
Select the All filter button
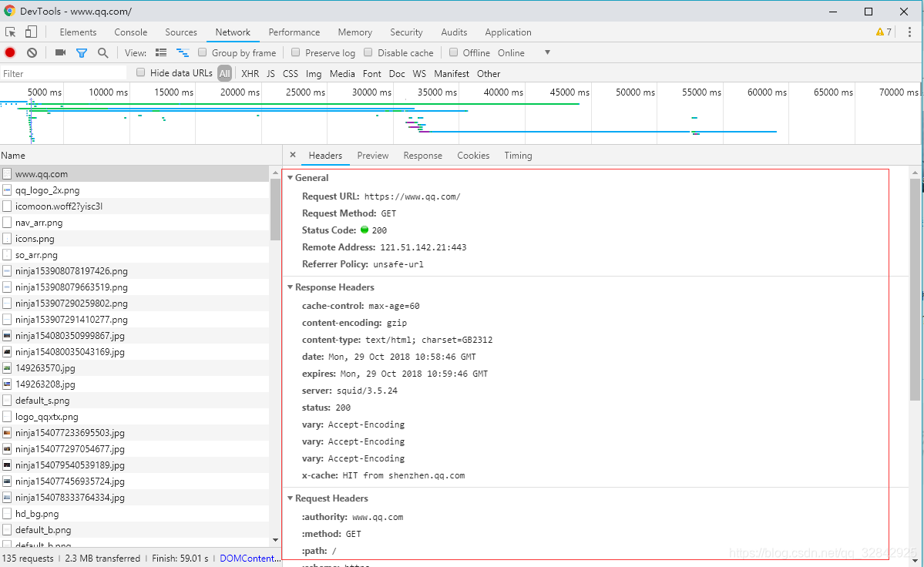click(224, 74)
